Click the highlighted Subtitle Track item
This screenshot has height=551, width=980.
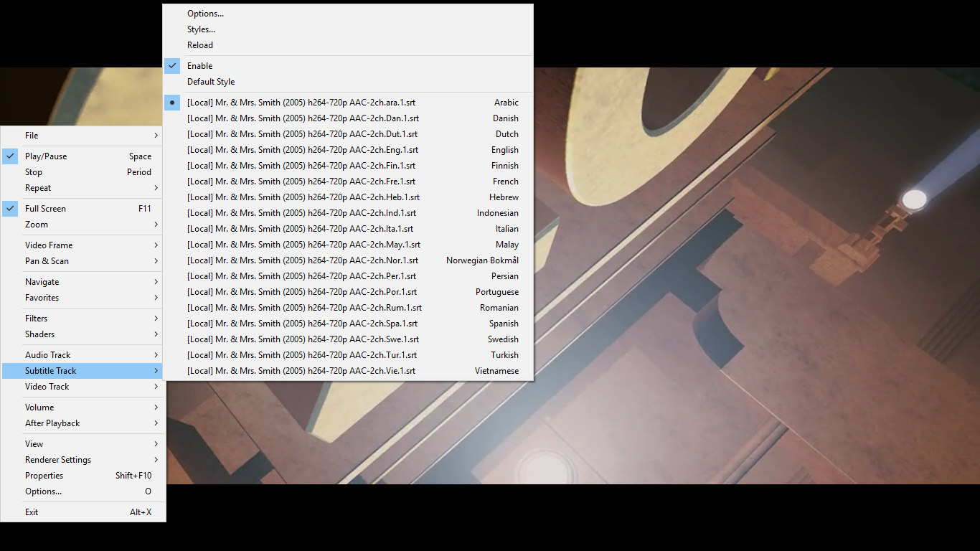[83, 371]
